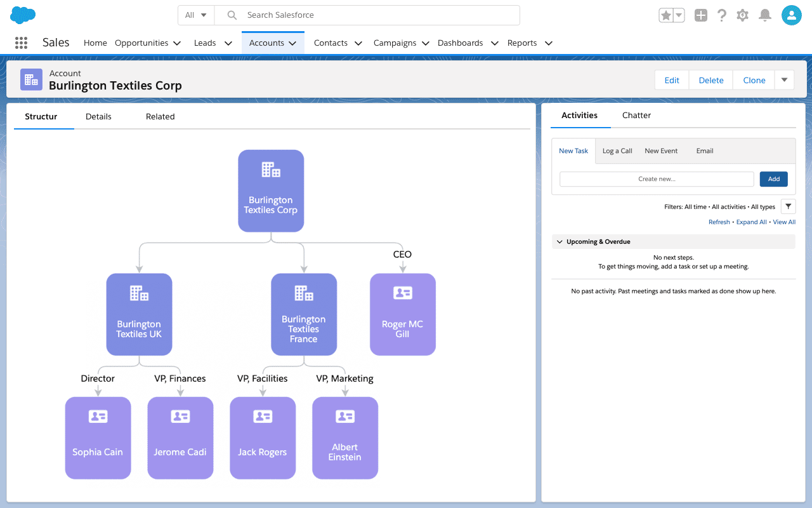Select the New Task sub-tab

(573, 151)
